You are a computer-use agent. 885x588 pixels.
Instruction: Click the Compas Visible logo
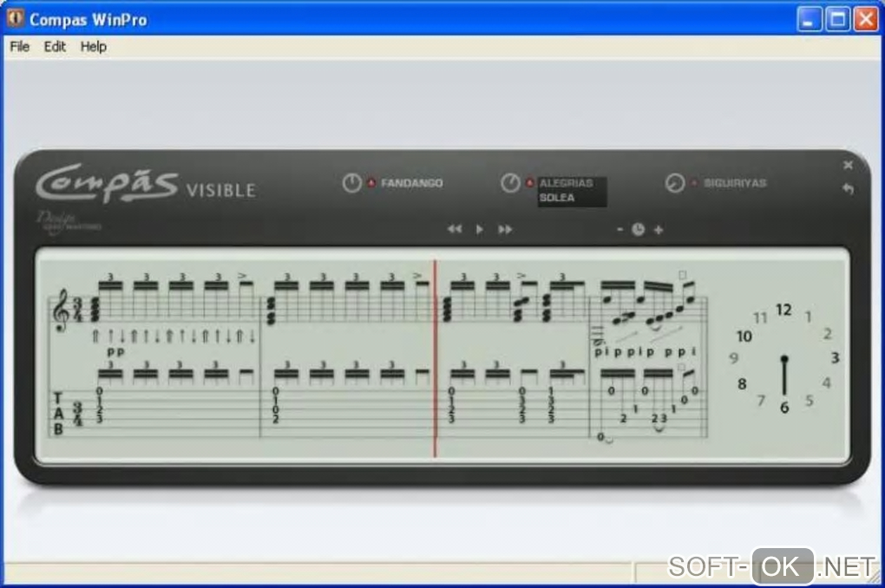point(146,184)
